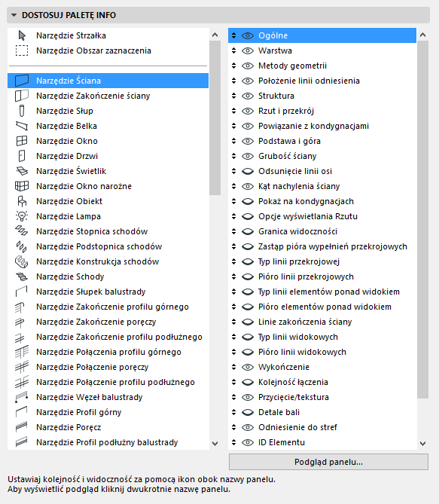Select the Narzędzie Belka beam icon
Viewport: 439px width, 504px height.
pyautogui.click(x=22, y=126)
